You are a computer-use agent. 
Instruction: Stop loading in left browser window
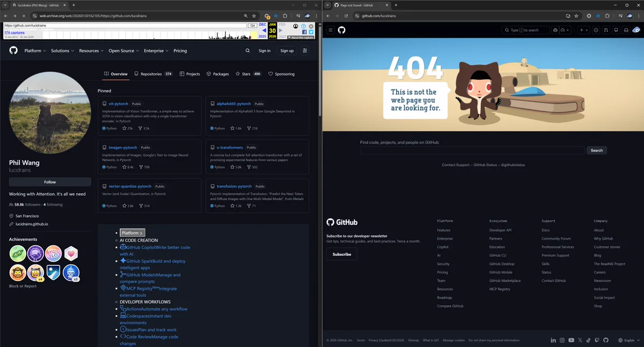(24, 16)
